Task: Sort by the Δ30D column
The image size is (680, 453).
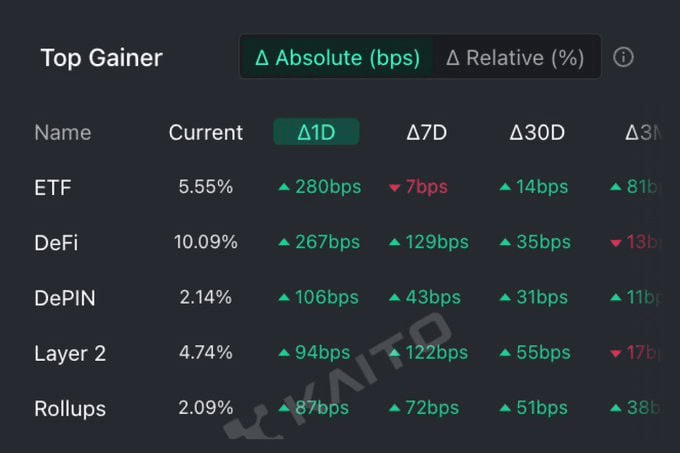Action: 537,132
